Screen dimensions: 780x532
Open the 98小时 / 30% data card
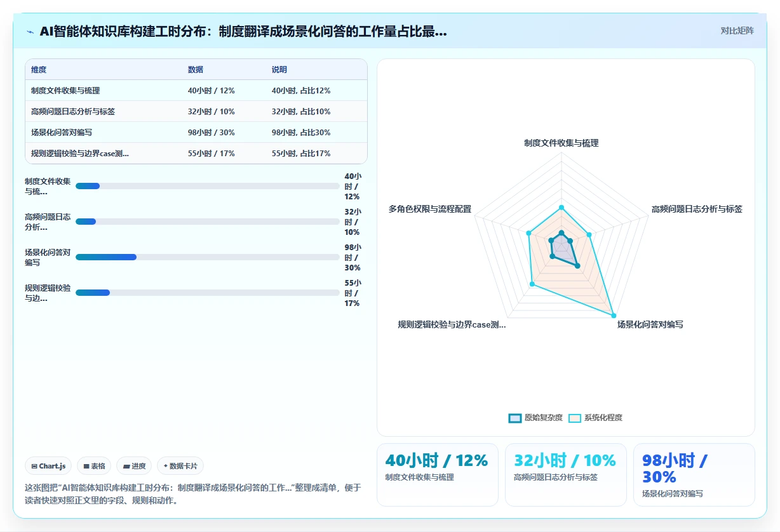pos(694,475)
